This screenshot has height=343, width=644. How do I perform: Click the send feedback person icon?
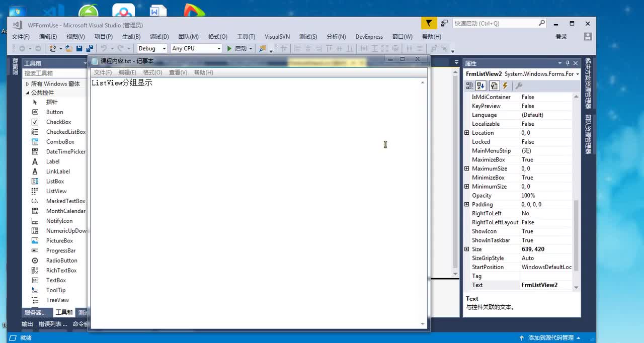444,23
